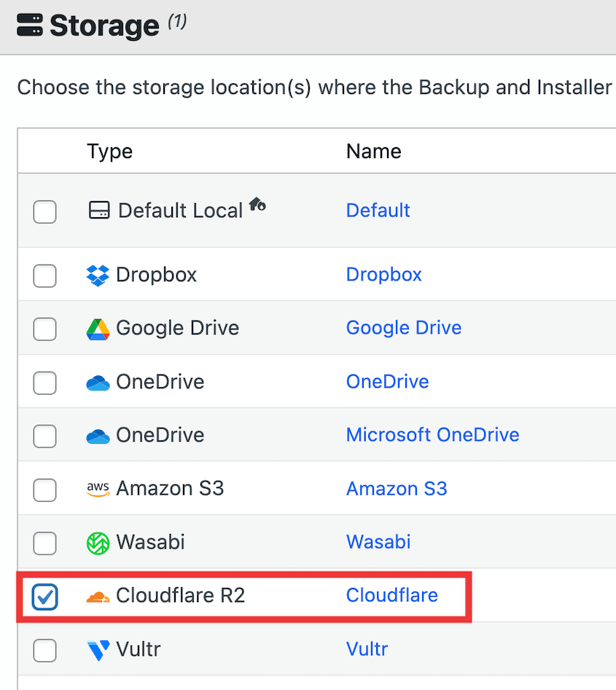
Task: Enable the Wasabi storage checkbox
Action: (45, 543)
